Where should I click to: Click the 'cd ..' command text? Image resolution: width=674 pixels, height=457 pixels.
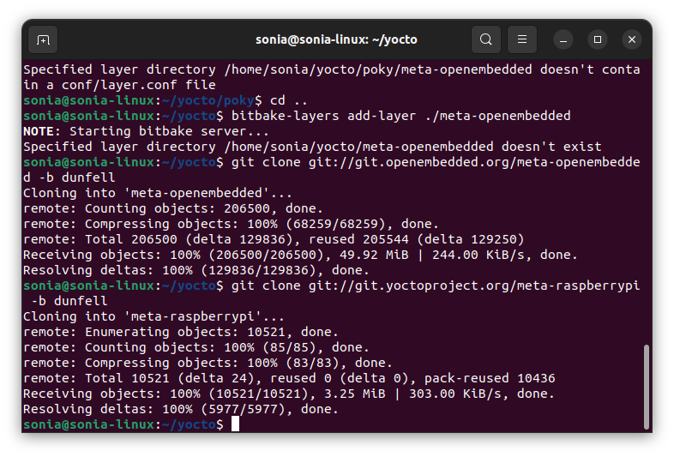coord(288,101)
